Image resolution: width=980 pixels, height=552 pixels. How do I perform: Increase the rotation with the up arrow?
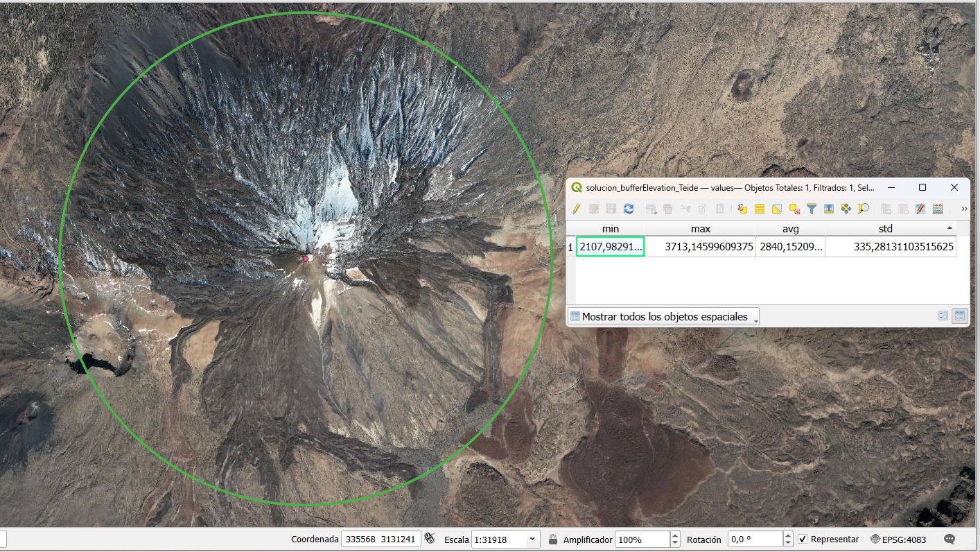[788, 535]
